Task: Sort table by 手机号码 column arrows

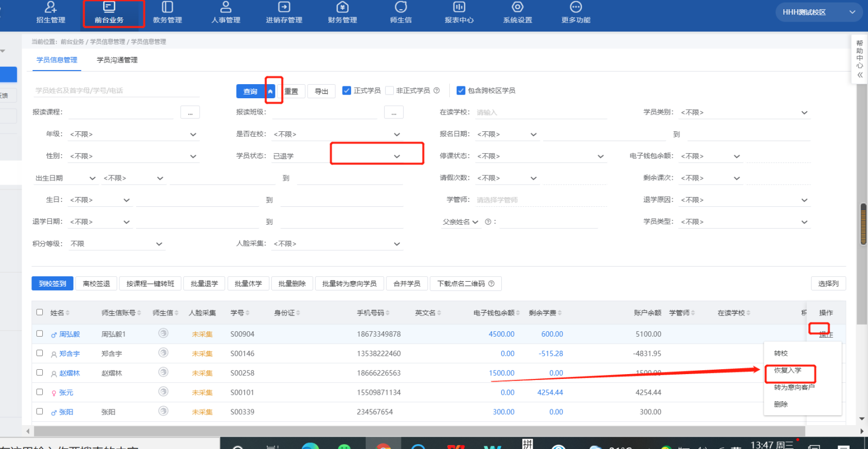Action: (388, 313)
